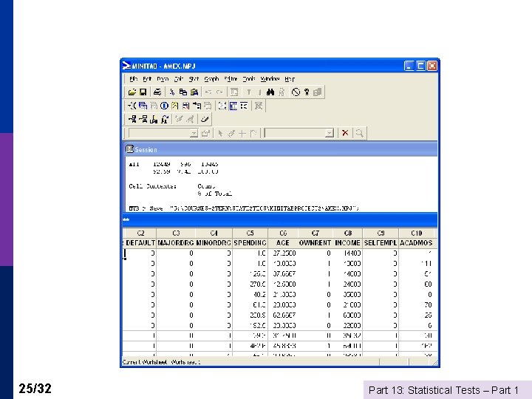Activate the Session window icon
532x399 pixels.
pyautogui.click(x=222, y=106)
